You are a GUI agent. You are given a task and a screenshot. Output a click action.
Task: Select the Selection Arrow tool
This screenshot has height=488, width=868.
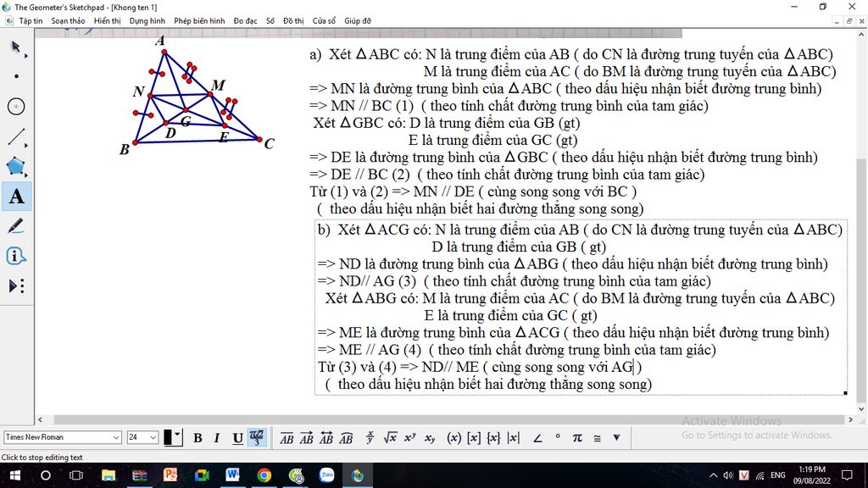(x=16, y=47)
